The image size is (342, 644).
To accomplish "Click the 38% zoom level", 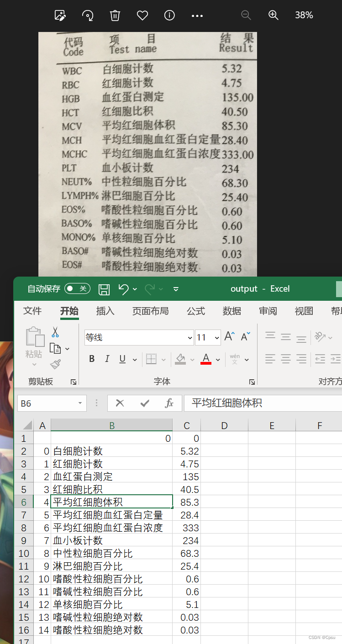I will pyautogui.click(x=304, y=15).
